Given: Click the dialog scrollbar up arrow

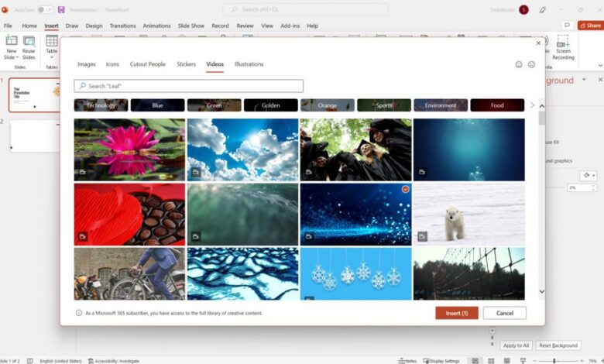Looking at the screenshot, I should [x=541, y=106].
